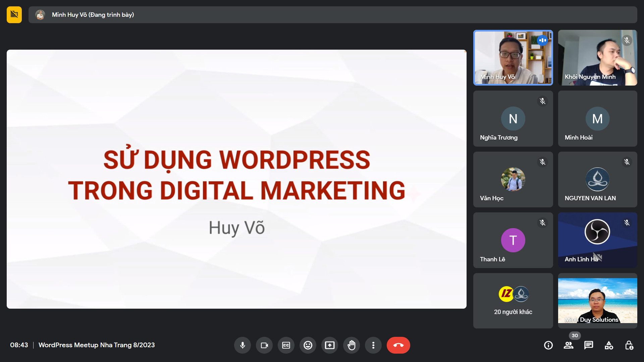Open the chat panel
The image size is (644, 362).
[589, 345]
